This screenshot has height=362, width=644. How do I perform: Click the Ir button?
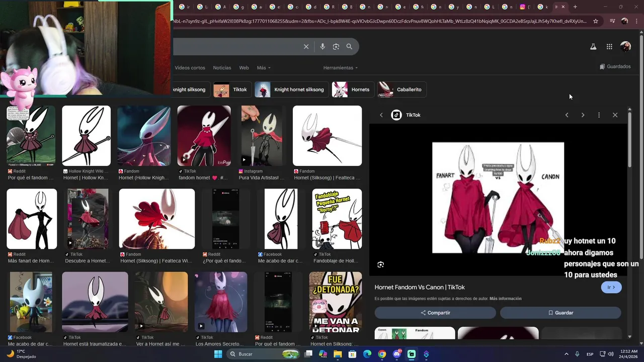coord(611,287)
